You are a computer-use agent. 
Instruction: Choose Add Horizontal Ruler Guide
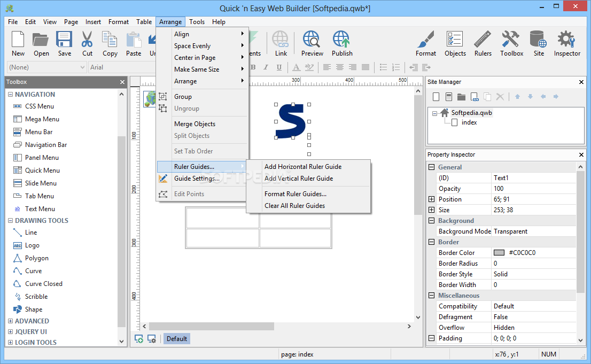point(308,166)
